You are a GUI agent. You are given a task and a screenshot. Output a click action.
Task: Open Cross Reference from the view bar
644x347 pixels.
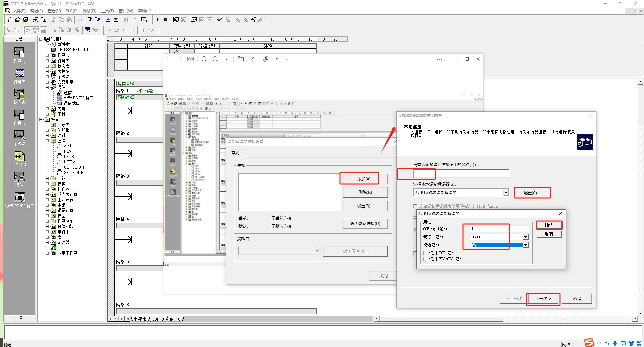19,159
